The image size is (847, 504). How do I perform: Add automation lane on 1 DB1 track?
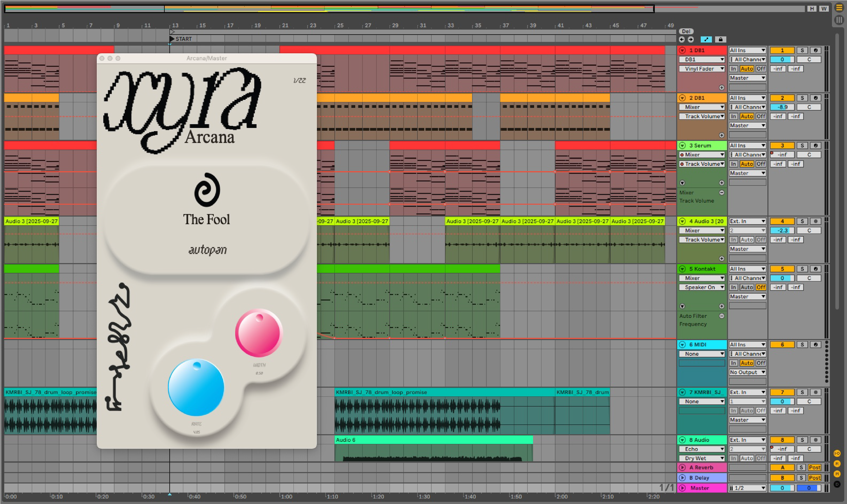point(722,88)
